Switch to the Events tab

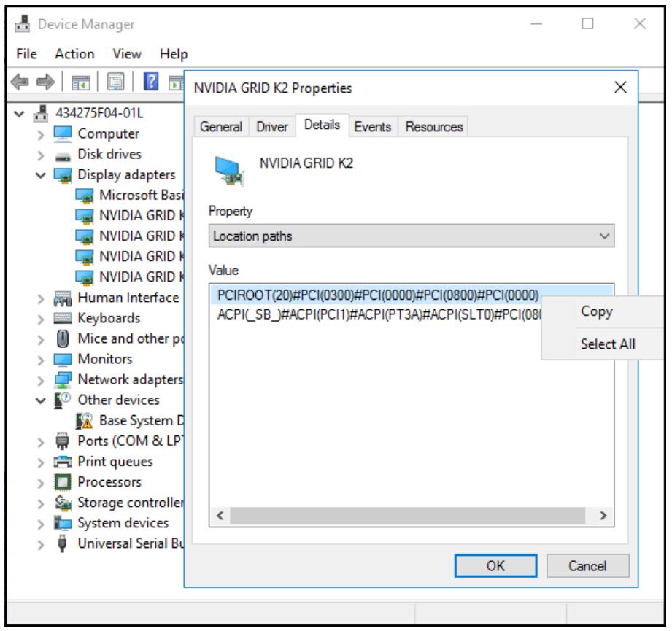(x=372, y=127)
